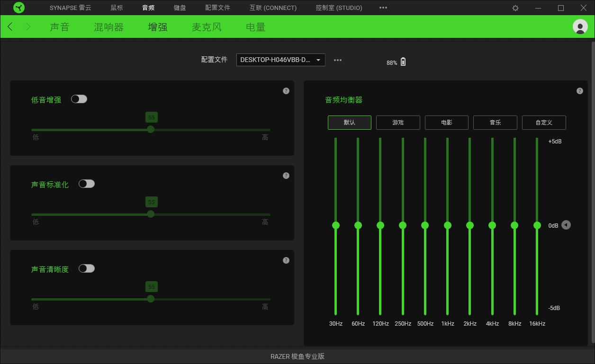Open the 混响器 tab
Viewport: 595px width, 364px height.
point(108,27)
